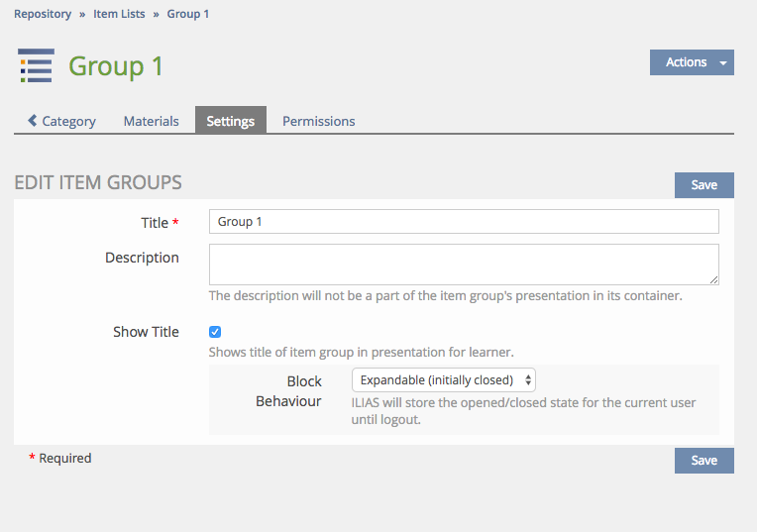
Task: Click the Actions dropdown caret arrow
Action: 723,63
